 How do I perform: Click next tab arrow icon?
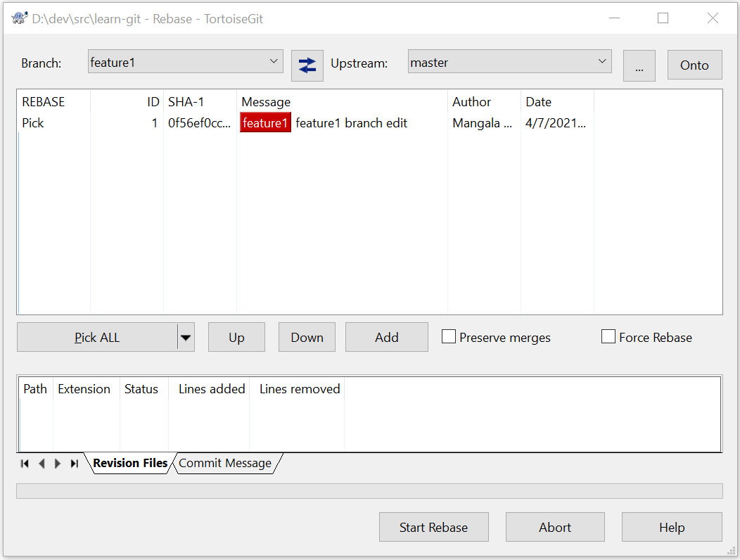tap(58, 464)
